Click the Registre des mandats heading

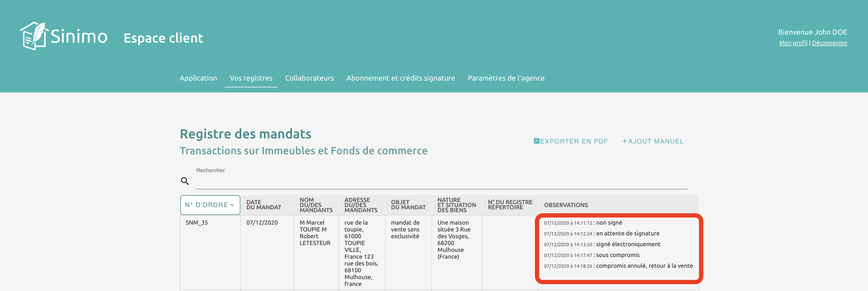click(x=246, y=134)
